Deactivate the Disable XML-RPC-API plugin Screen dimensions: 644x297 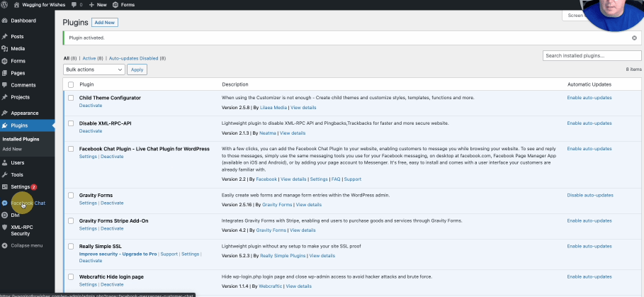(x=91, y=131)
